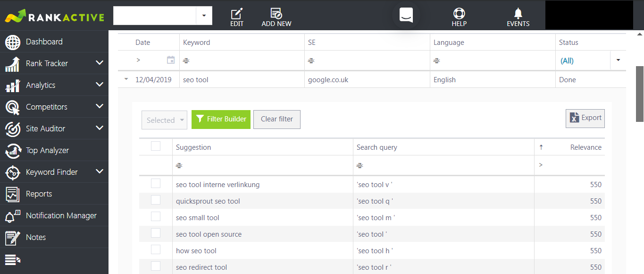Viewport: 644px width, 274px height.
Task: Click the 'google.co.uk' cell
Action: pos(368,79)
